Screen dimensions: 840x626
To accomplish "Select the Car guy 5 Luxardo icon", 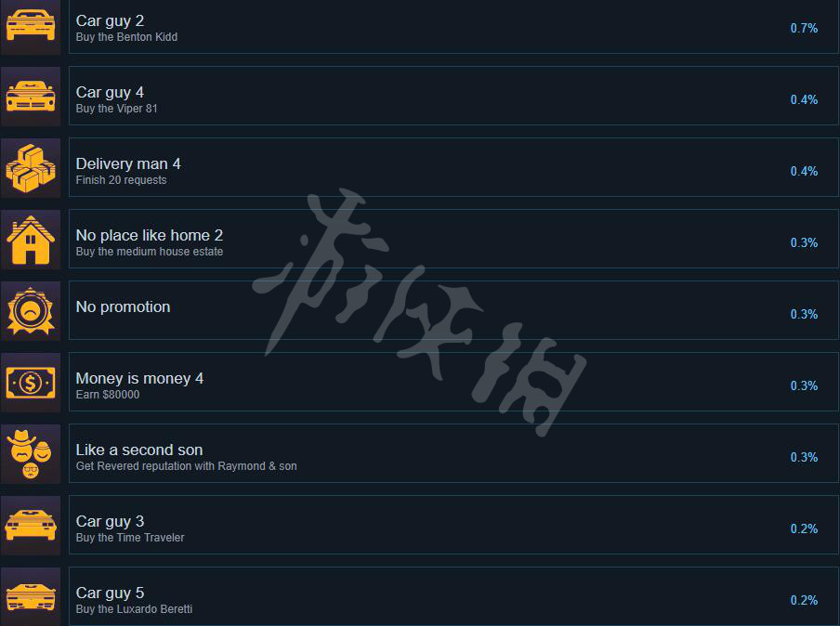I will [x=31, y=596].
